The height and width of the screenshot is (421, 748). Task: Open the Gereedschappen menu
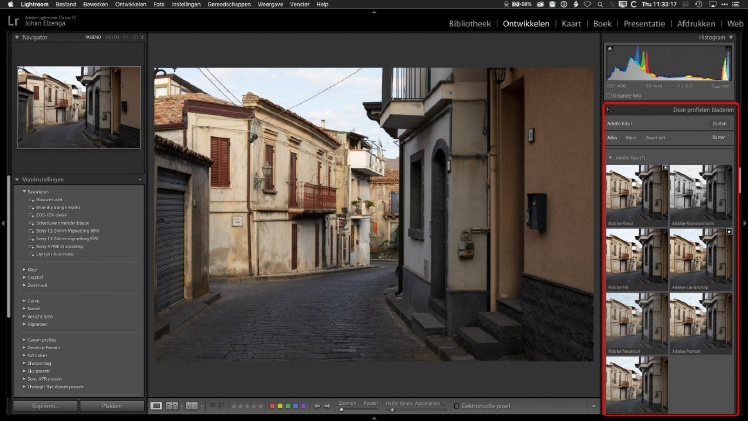pyautogui.click(x=229, y=4)
